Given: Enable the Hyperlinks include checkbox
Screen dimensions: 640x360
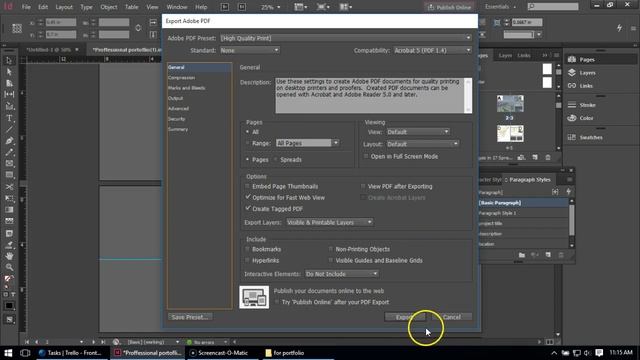Looking at the screenshot, I should point(248,260).
